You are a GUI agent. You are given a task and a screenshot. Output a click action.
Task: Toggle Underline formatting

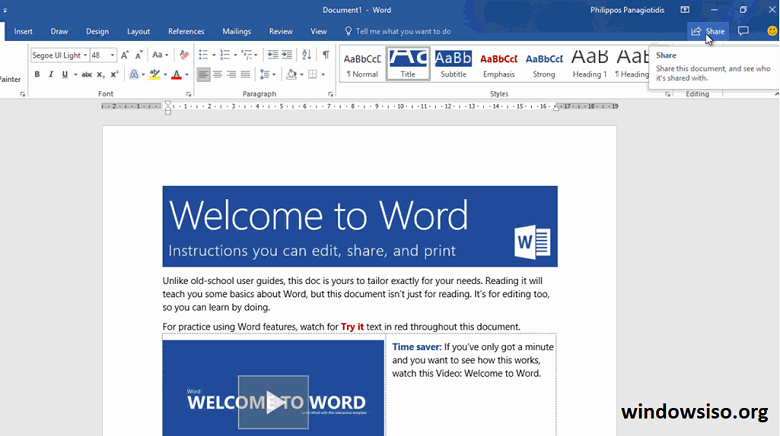tap(65, 74)
